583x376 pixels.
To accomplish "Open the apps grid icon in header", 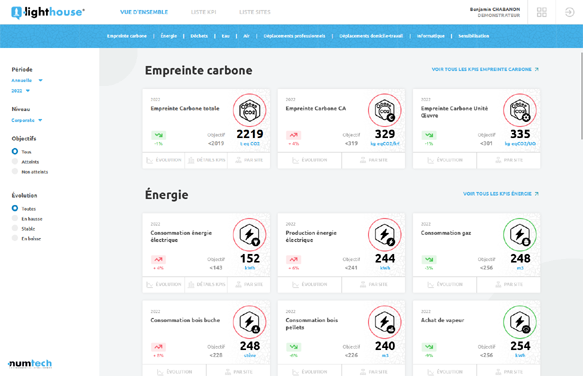I will tap(542, 12).
